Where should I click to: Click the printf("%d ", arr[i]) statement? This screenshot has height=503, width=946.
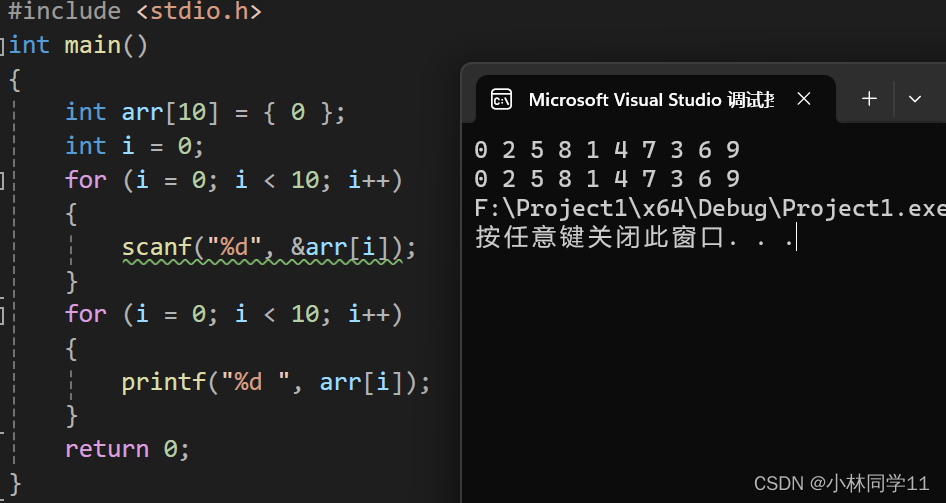276,382
